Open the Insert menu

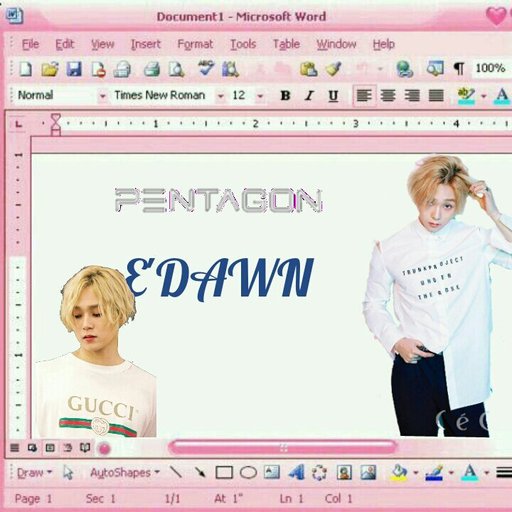click(146, 44)
